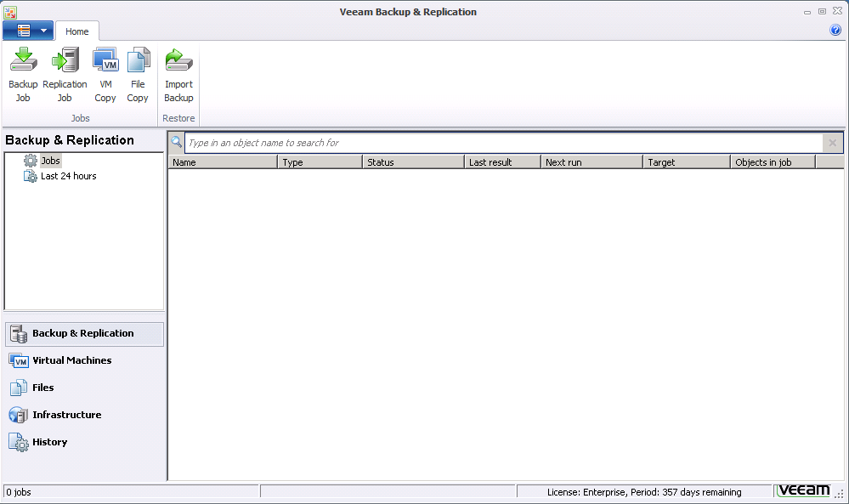Sort by the Target column header
849x504 pixels.
pyautogui.click(x=687, y=161)
